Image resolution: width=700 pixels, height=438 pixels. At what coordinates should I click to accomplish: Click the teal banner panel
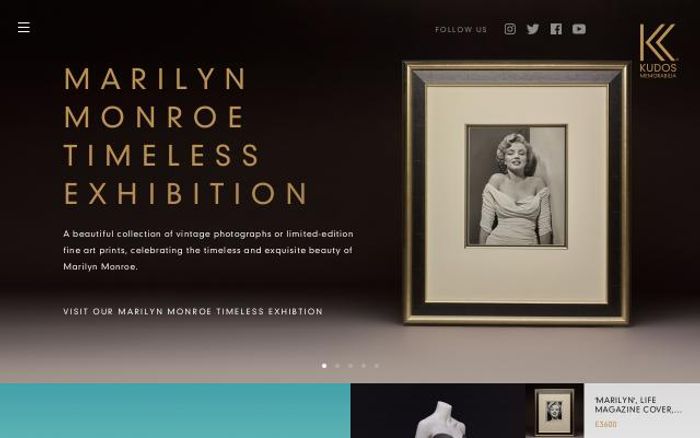[175, 411]
